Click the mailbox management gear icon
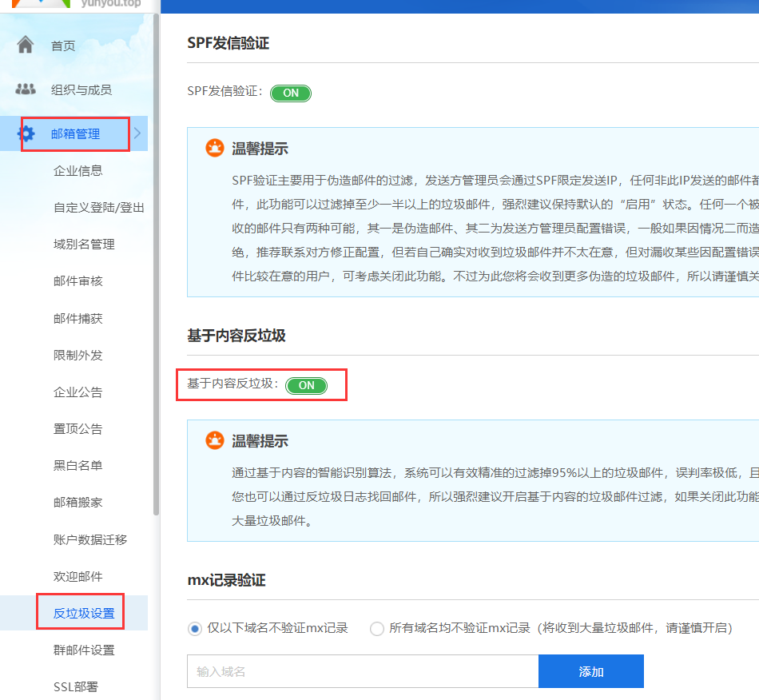 coord(26,133)
